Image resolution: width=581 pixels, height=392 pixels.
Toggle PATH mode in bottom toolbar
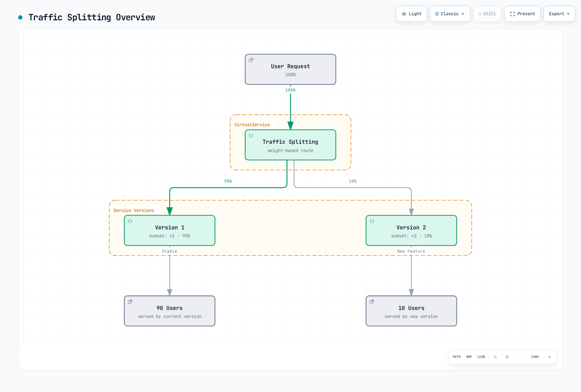pos(456,357)
